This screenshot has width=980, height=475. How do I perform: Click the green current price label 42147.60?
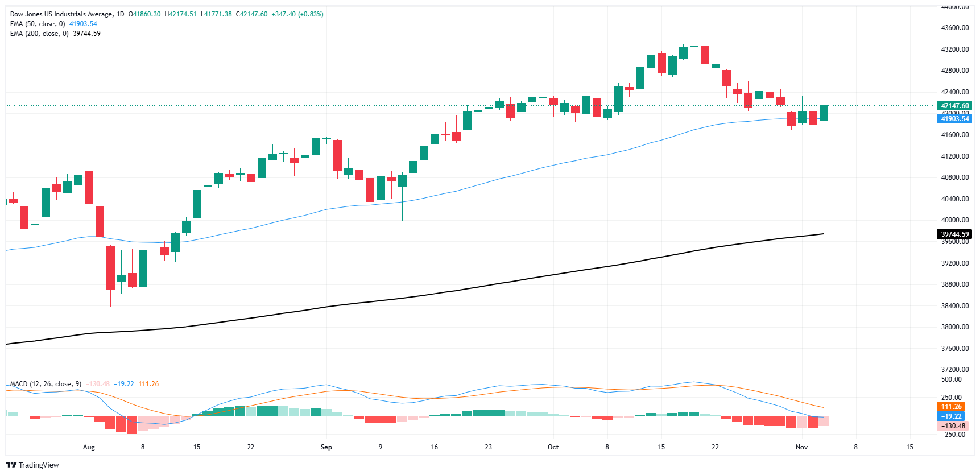(954, 105)
